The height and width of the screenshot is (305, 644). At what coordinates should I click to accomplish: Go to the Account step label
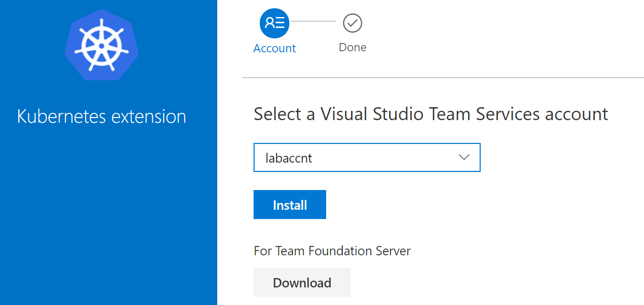(x=274, y=48)
